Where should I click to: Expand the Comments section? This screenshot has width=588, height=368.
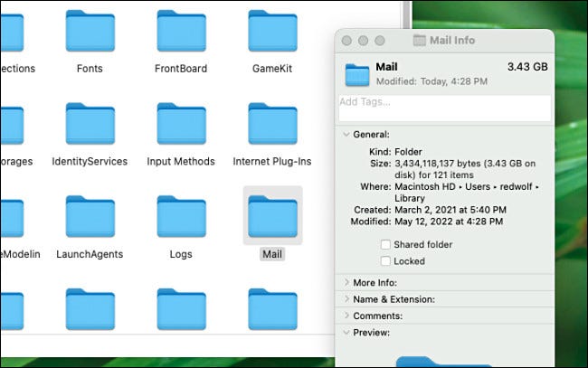346,316
